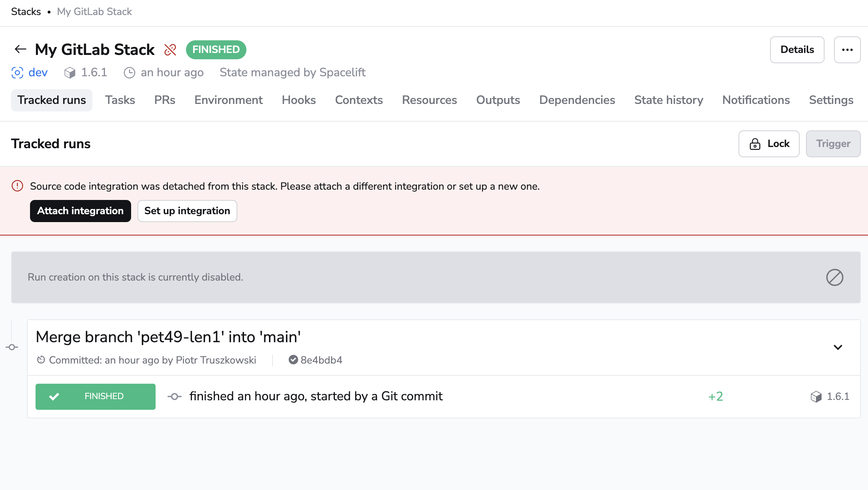Follow the dev space link
This screenshot has height=490, width=868.
point(38,73)
